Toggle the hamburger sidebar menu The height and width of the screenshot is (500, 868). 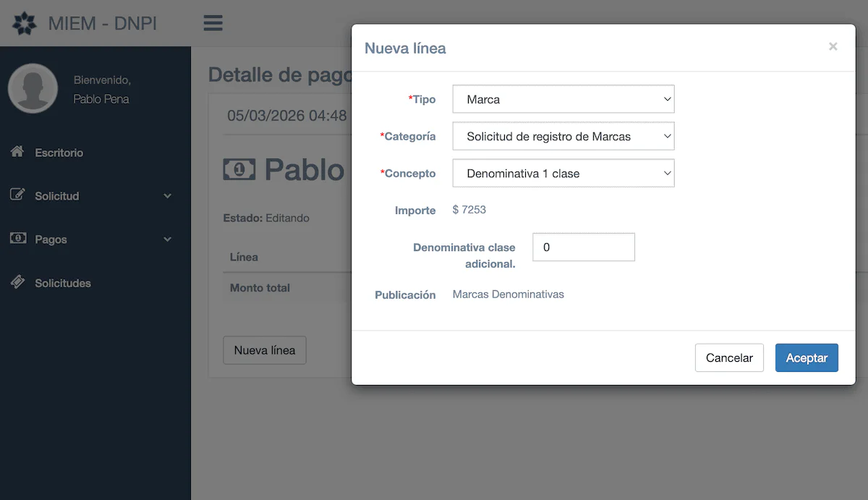pos(213,23)
